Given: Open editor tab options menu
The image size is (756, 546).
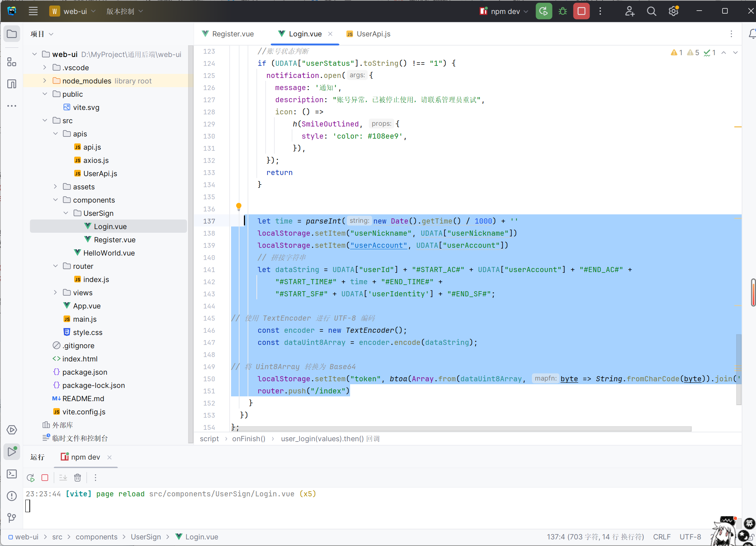Looking at the screenshot, I should pos(731,34).
